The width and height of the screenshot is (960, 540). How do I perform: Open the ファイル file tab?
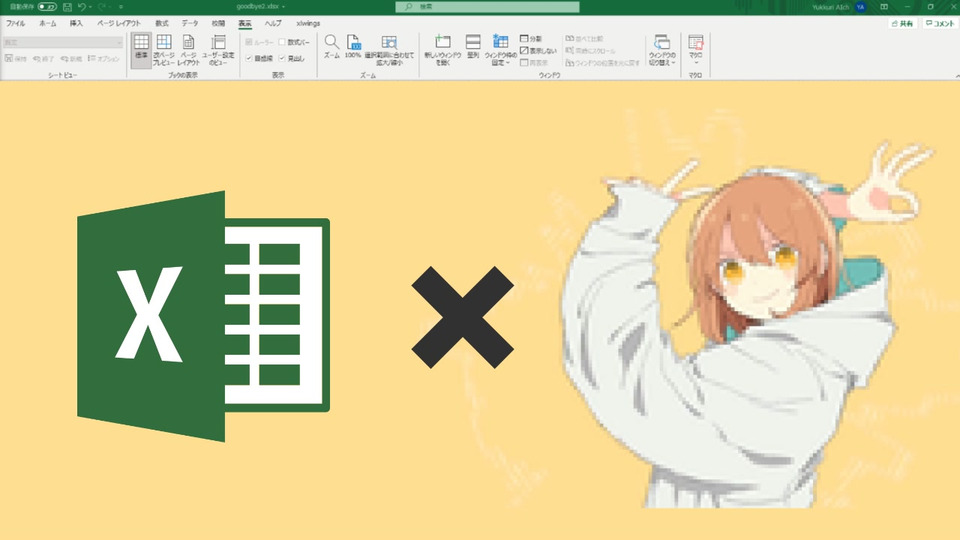point(15,23)
